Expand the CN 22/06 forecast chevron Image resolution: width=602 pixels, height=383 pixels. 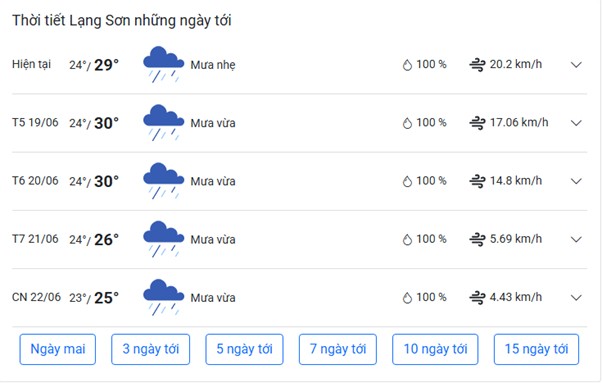(576, 297)
